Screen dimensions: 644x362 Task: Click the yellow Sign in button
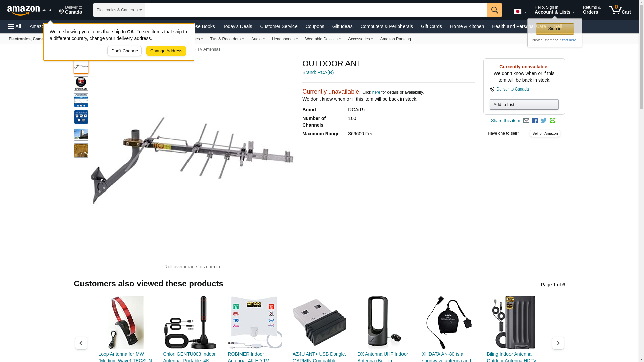(x=555, y=29)
